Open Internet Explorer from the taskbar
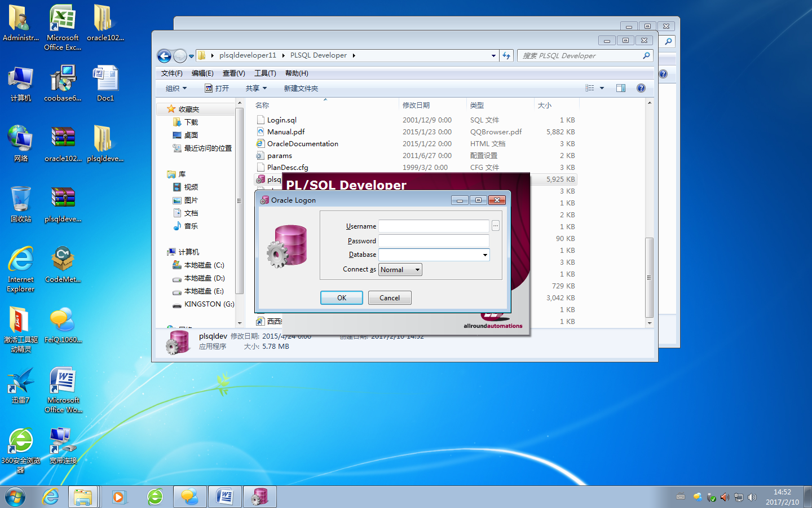The height and width of the screenshot is (508, 812). [50, 497]
